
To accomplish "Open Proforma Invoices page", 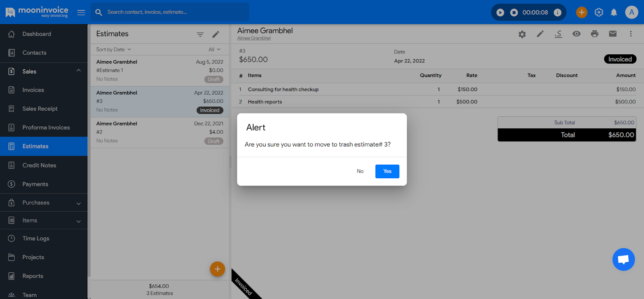I will click(43, 128).
